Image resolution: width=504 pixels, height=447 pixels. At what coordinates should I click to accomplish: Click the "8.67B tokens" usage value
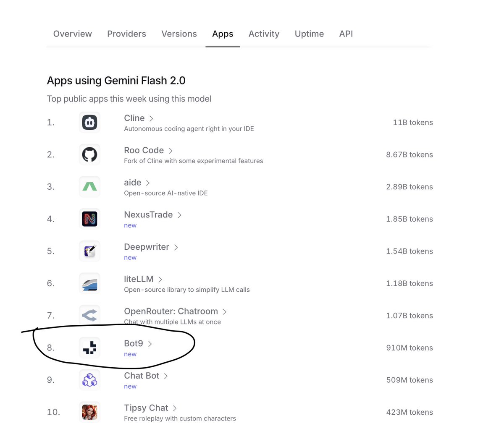coord(409,154)
